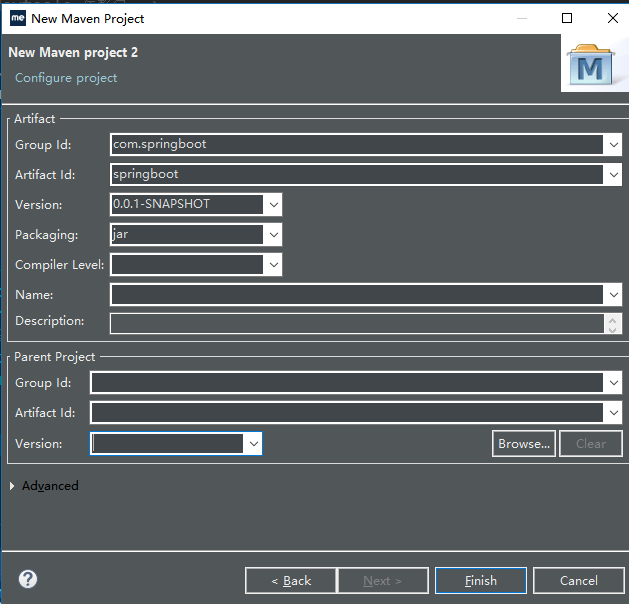The height and width of the screenshot is (604, 629).
Task: Open Parent Project Group Id dropdown
Action: tap(612, 383)
